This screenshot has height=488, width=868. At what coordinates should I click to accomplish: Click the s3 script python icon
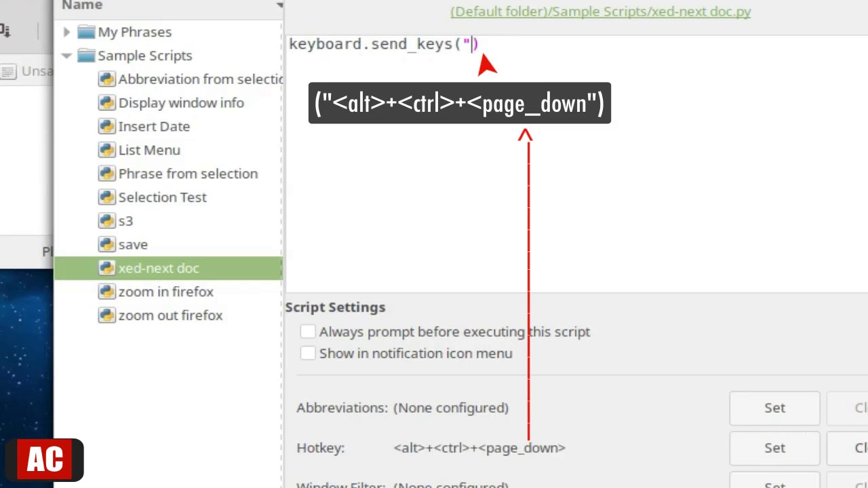106,221
